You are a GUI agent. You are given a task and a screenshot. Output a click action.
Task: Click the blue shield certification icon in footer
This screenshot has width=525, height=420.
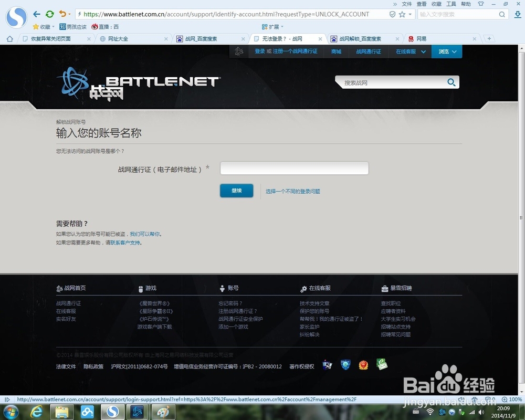pyautogui.click(x=345, y=364)
